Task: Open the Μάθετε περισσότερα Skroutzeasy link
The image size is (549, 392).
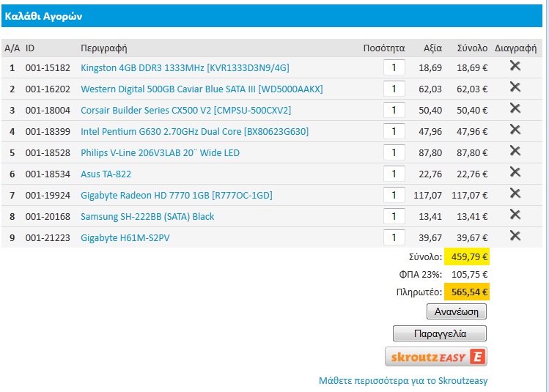Action: [403, 380]
